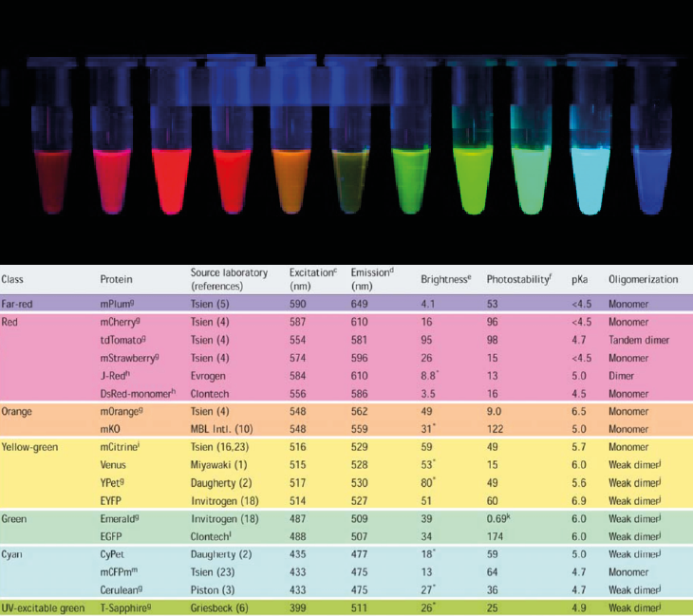Click the Venus protein name

click(114, 465)
